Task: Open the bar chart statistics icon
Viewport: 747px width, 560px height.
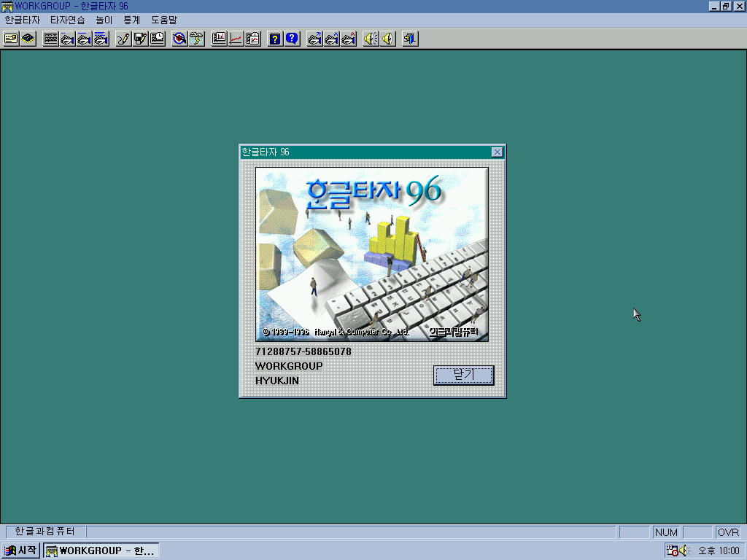Action: click(x=219, y=39)
